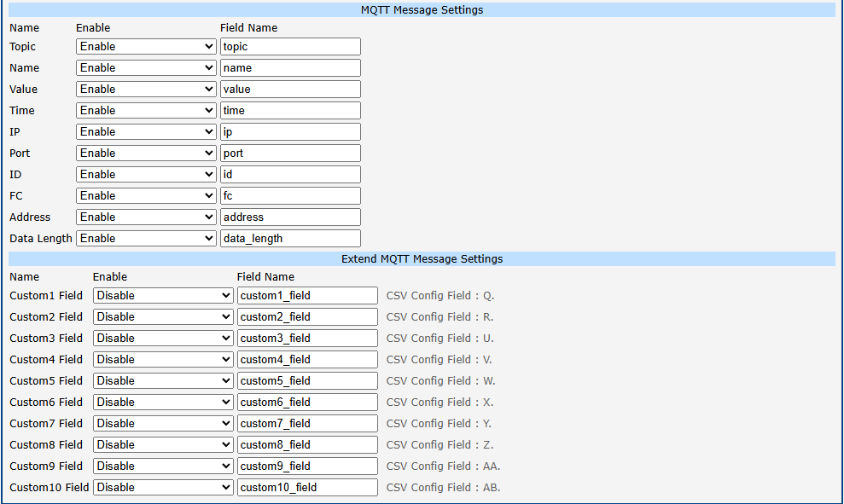Click the 'name' field name input
This screenshot has width=844, height=504.
(290, 67)
